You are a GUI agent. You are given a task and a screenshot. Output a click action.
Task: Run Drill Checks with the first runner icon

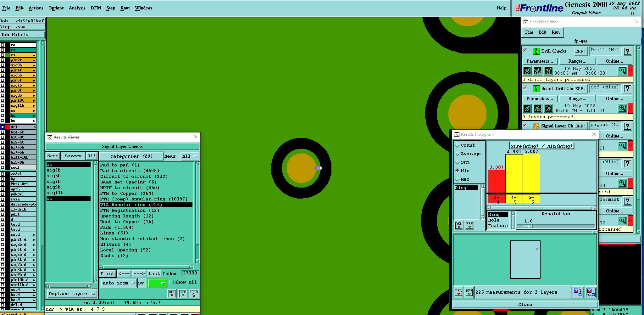tap(527, 71)
